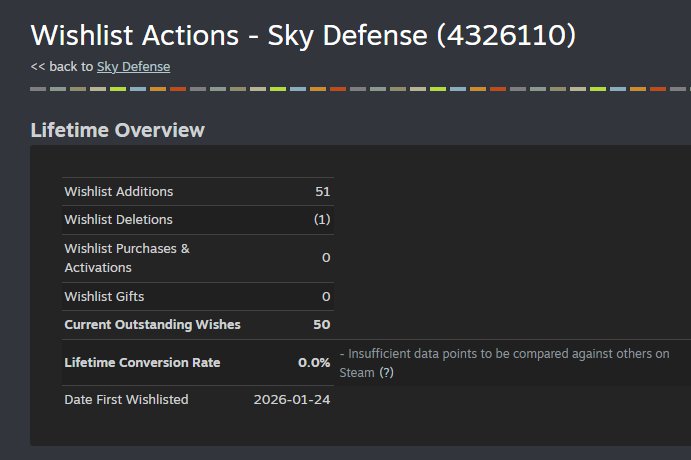Click the Wishlist Gifts row label
This screenshot has width=691, height=460.
pyautogui.click(x=104, y=297)
